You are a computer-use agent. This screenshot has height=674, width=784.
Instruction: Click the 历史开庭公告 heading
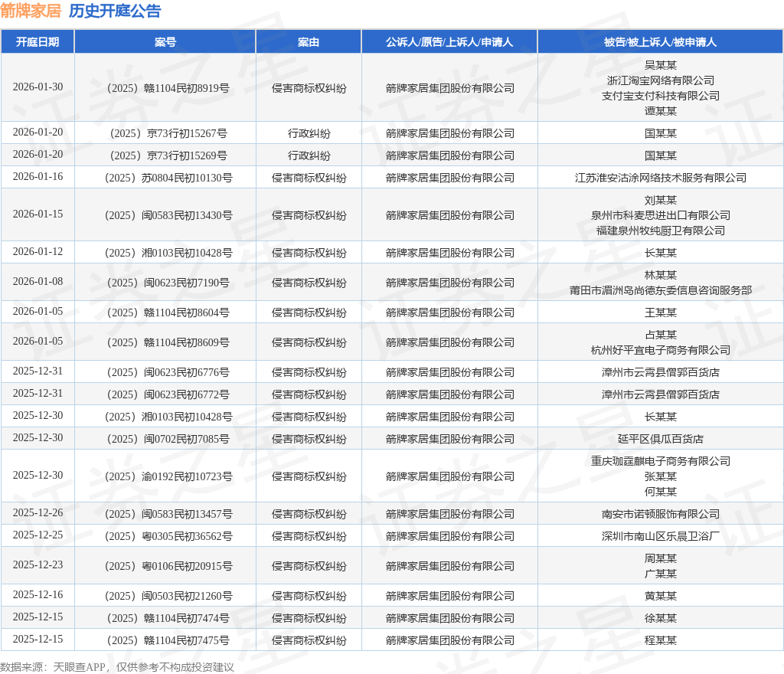[x=115, y=11]
